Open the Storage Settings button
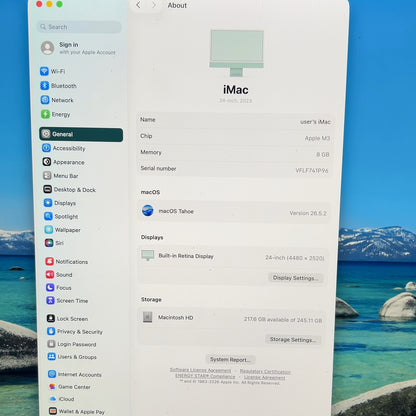 coord(293,340)
